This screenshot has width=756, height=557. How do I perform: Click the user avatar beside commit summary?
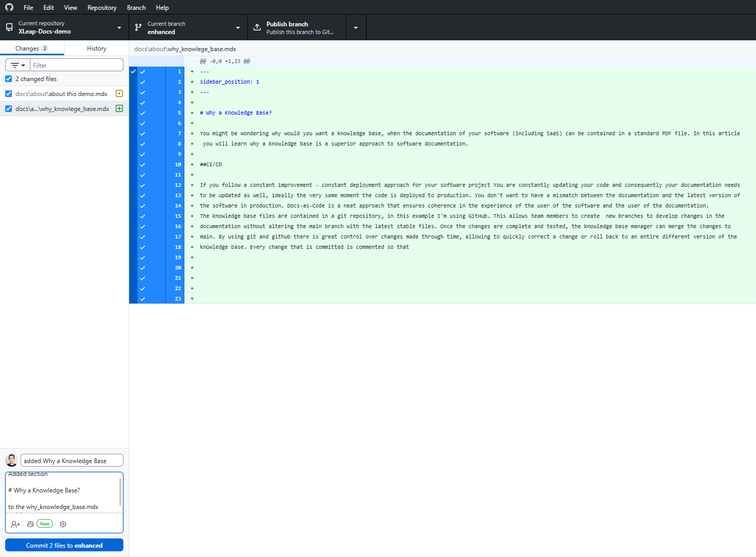coord(11,460)
